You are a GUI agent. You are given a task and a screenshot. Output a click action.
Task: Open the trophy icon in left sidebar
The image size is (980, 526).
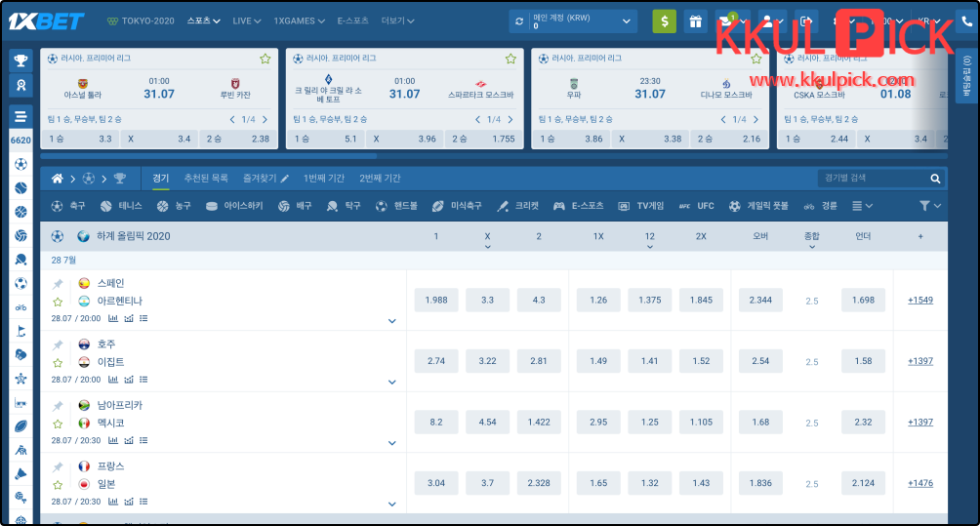coord(20,61)
